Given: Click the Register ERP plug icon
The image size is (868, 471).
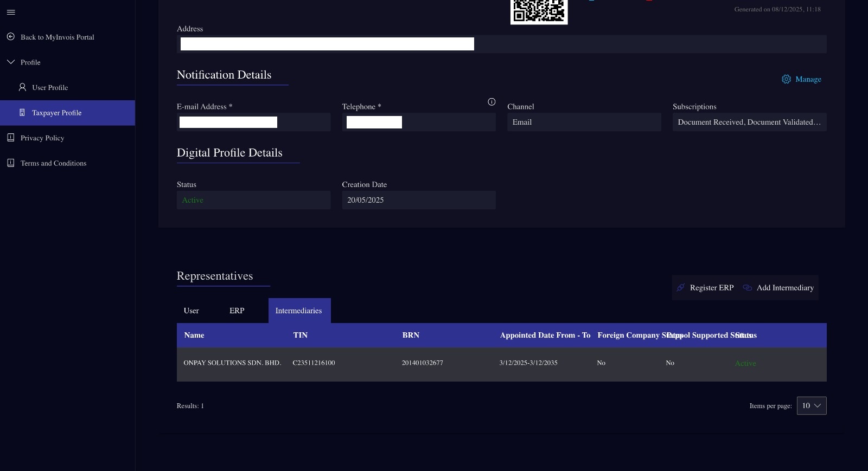Looking at the screenshot, I should point(681,288).
